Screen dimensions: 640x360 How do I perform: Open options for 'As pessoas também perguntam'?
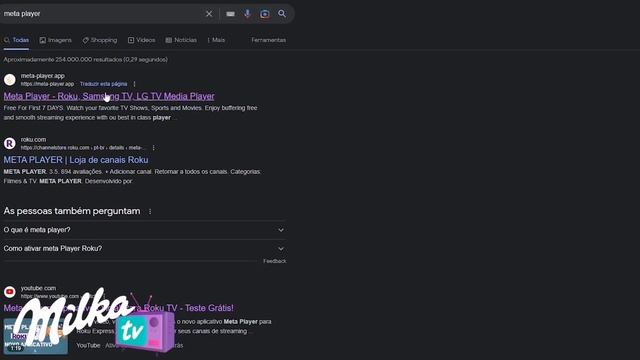click(x=150, y=211)
